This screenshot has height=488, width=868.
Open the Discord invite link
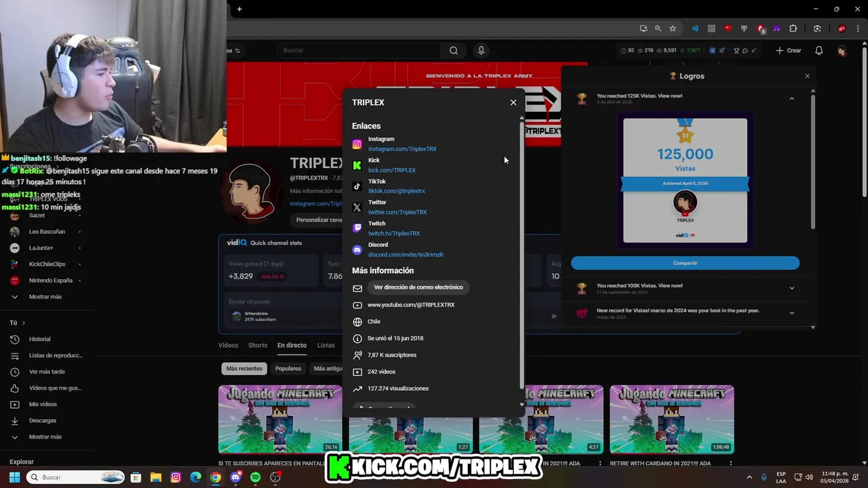(x=406, y=255)
